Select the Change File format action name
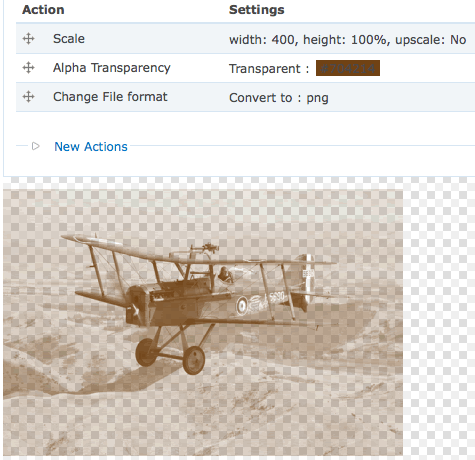The image size is (475, 460). coord(110,97)
